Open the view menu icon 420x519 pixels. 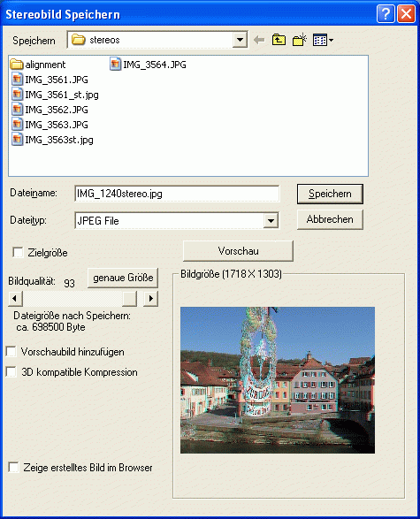(323, 40)
